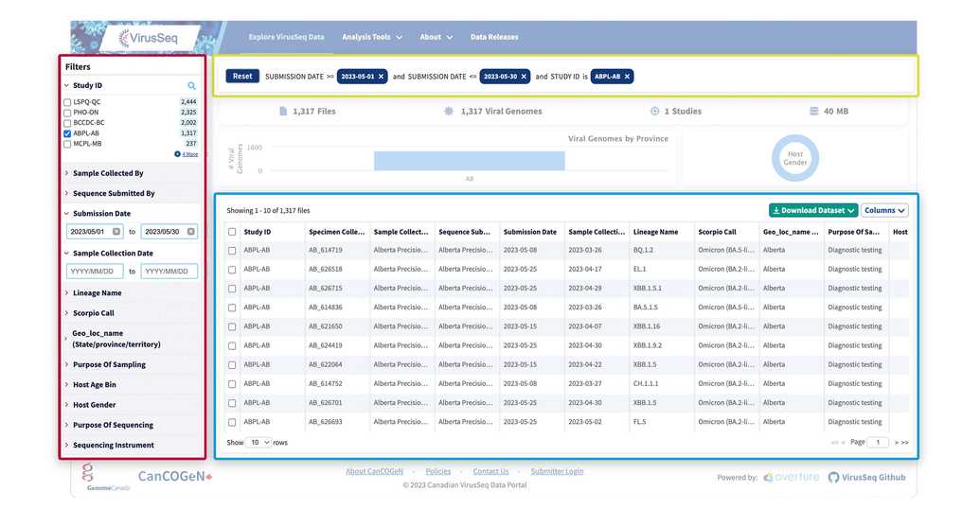
Task: Open the About menu
Action: pyautogui.click(x=437, y=37)
